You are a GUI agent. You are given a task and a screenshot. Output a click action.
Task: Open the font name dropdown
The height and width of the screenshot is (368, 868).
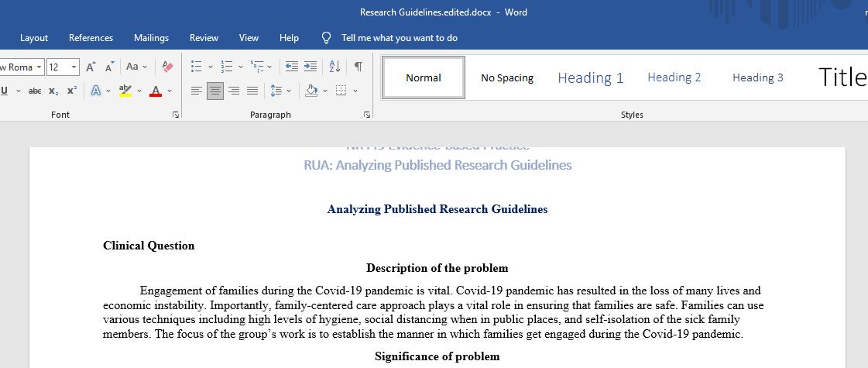point(39,67)
